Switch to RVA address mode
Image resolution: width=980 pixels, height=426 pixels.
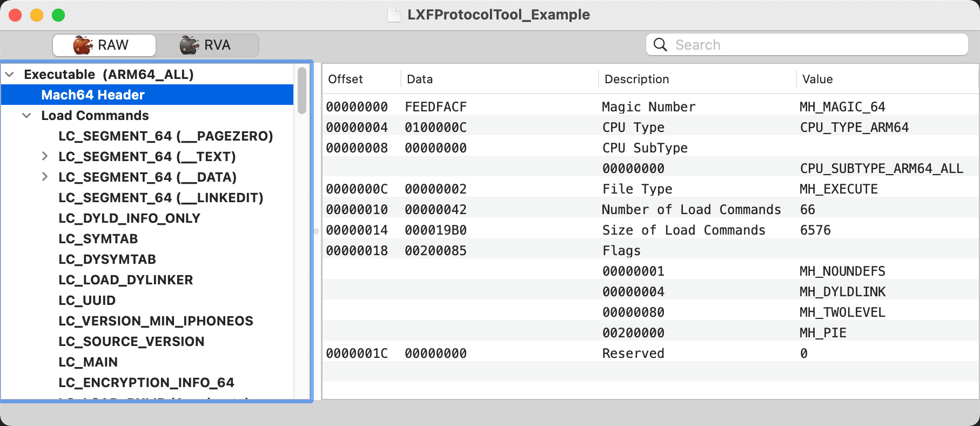tap(207, 45)
